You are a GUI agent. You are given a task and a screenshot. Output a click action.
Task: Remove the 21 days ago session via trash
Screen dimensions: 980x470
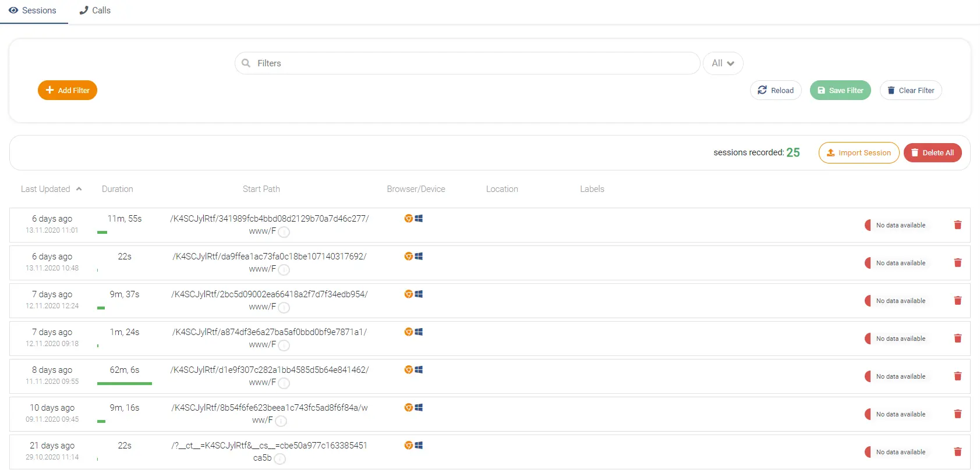click(957, 452)
